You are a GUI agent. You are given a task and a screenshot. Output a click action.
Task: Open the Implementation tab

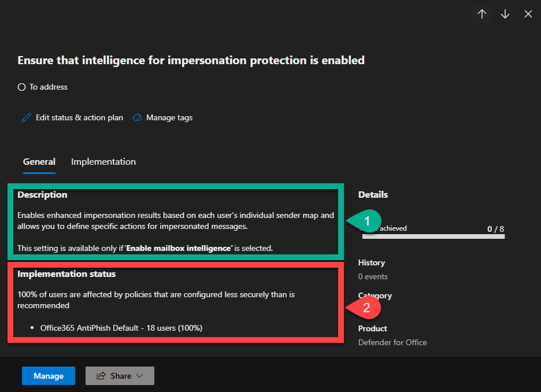coord(103,162)
